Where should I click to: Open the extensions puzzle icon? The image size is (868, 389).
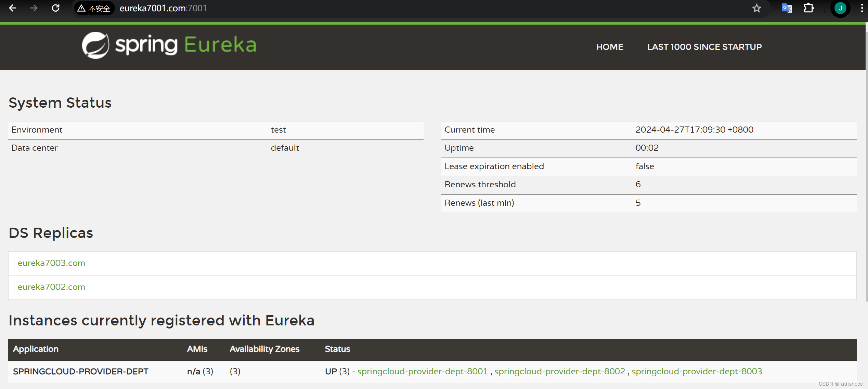(808, 8)
